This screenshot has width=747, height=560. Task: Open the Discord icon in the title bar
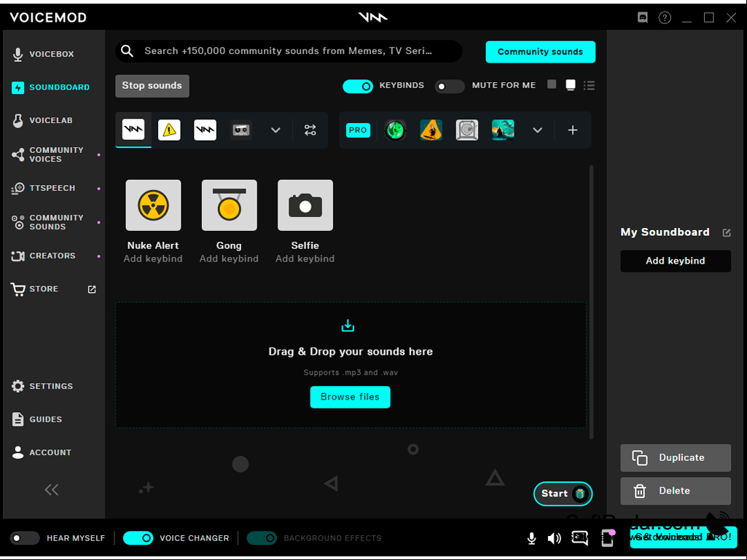643,17
